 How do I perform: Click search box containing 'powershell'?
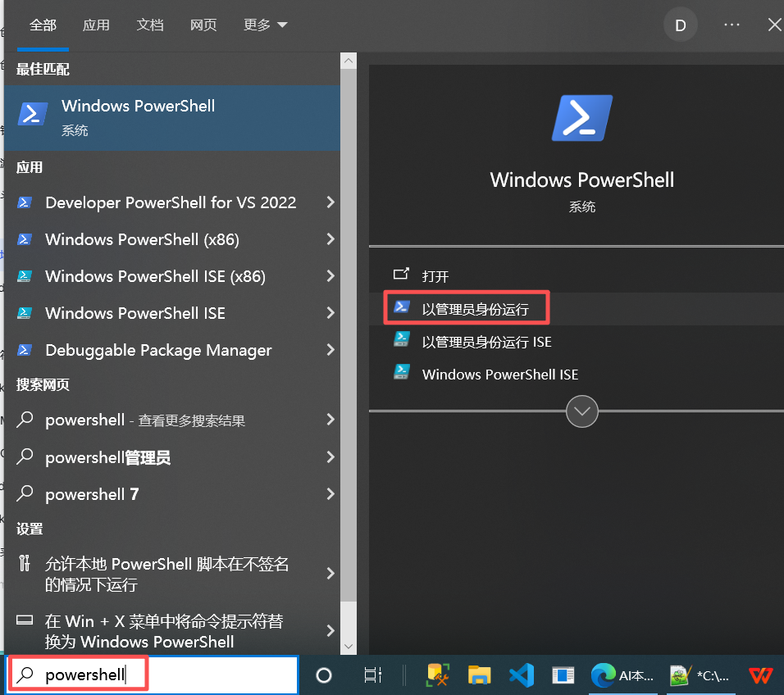[153, 675]
